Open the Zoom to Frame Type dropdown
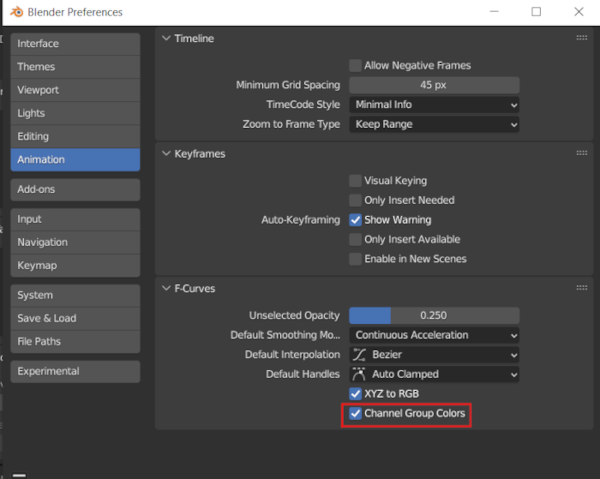Viewport: 600px width, 479px height. pyautogui.click(x=434, y=124)
